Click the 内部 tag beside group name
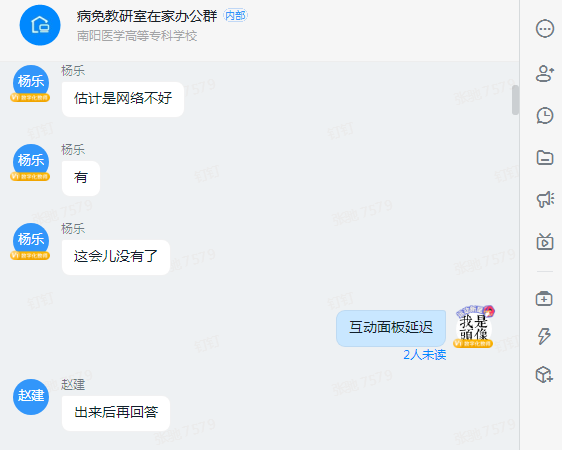This screenshot has height=450, width=562. 235,15
